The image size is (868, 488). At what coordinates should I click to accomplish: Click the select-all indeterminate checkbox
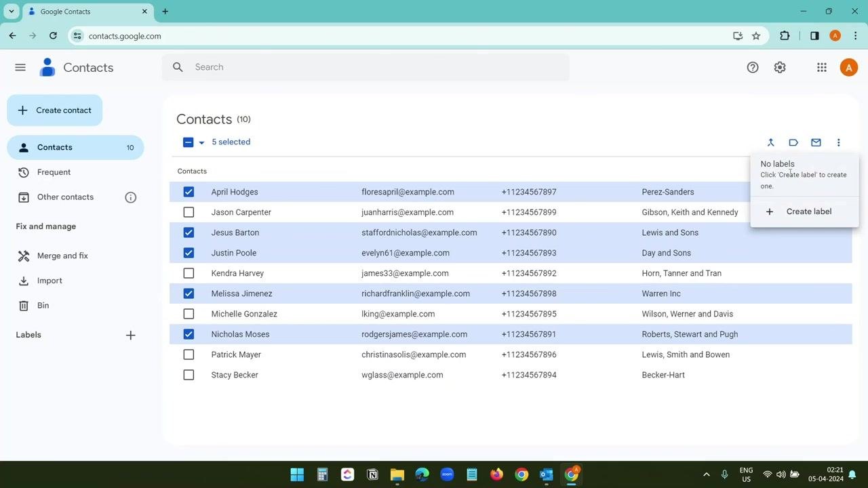pyautogui.click(x=189, y=142)
